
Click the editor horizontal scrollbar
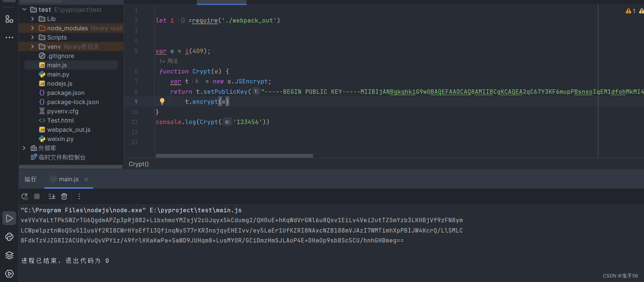coord(234,156)
